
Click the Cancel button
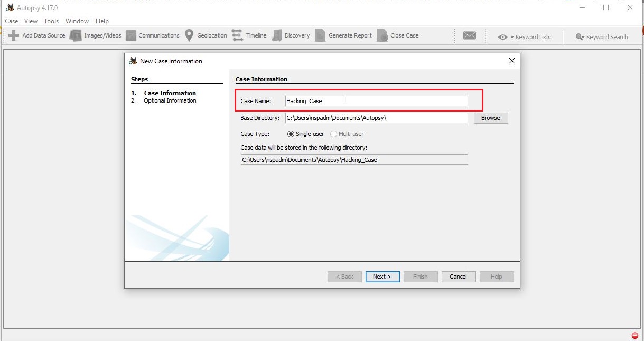458,277
